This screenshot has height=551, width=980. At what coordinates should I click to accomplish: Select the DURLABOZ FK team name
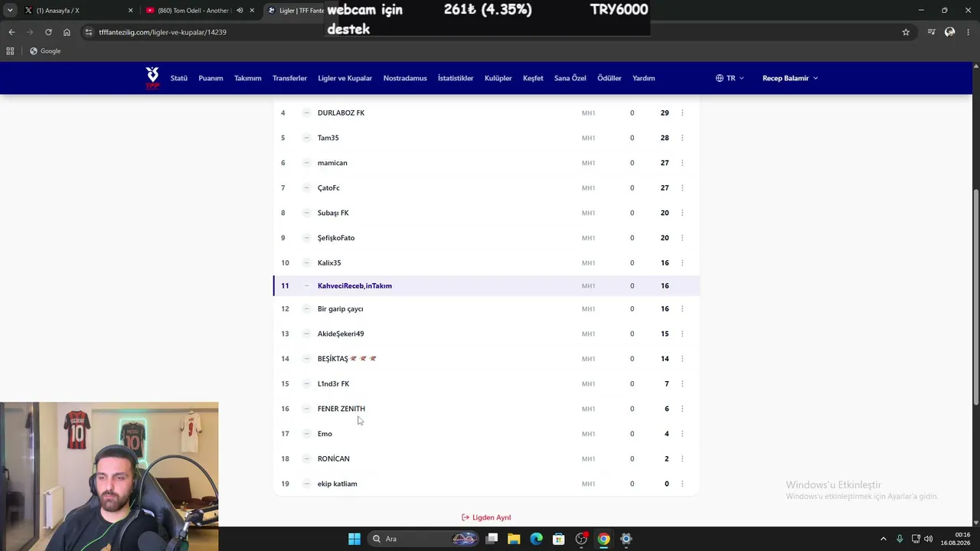click(341, 112)
